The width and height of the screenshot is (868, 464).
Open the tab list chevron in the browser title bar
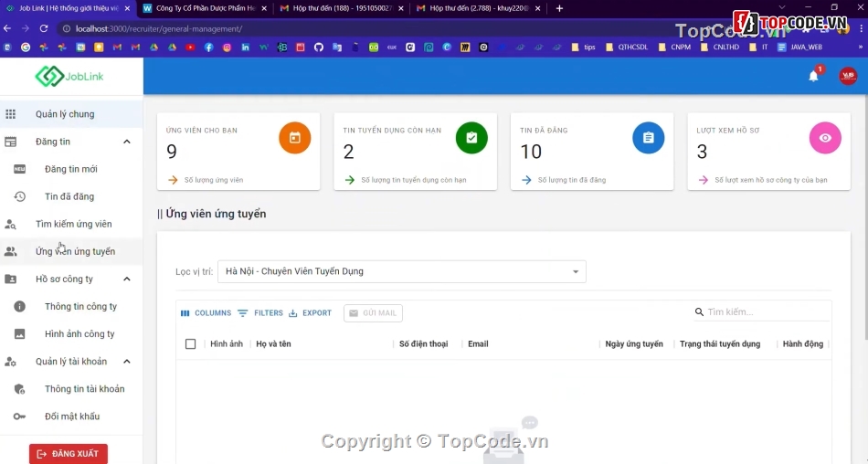(781, 7)
